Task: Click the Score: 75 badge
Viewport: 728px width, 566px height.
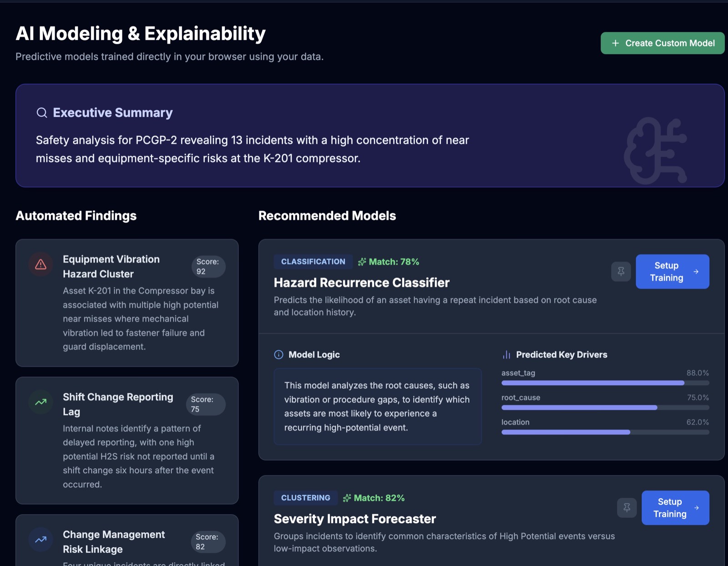Action: click(206, 404)
